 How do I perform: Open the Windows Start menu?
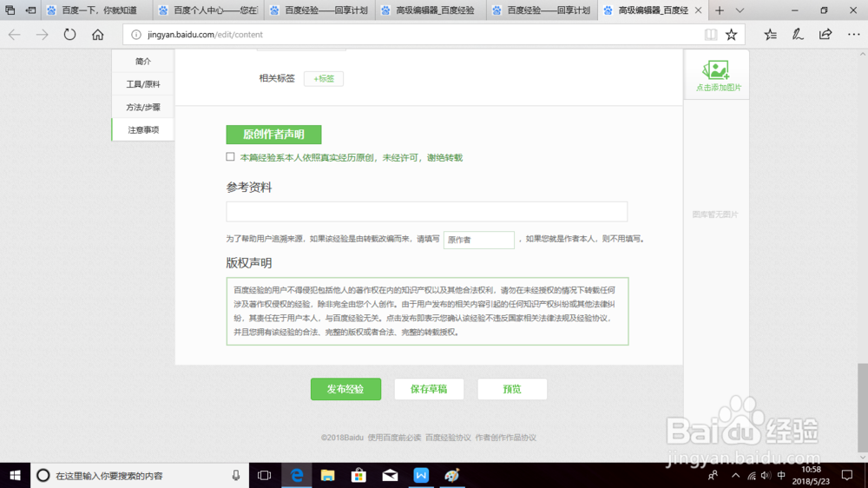click(15, 475)
